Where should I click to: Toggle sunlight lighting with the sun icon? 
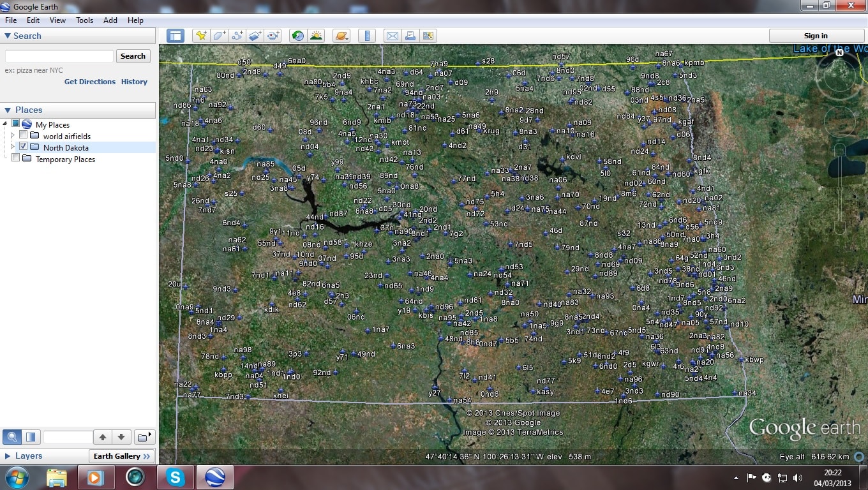[317, 36]
